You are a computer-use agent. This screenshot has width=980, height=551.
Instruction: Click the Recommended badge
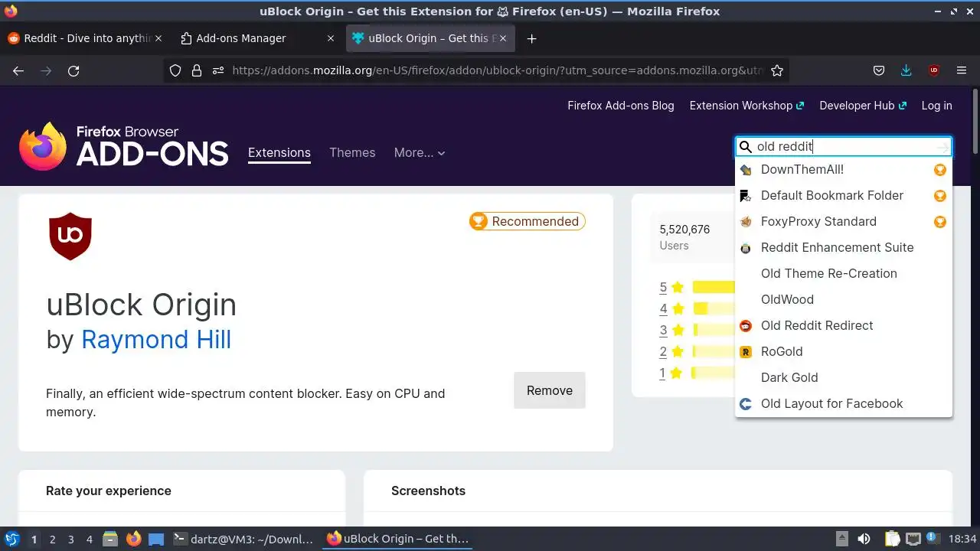[x=528, y=222]
